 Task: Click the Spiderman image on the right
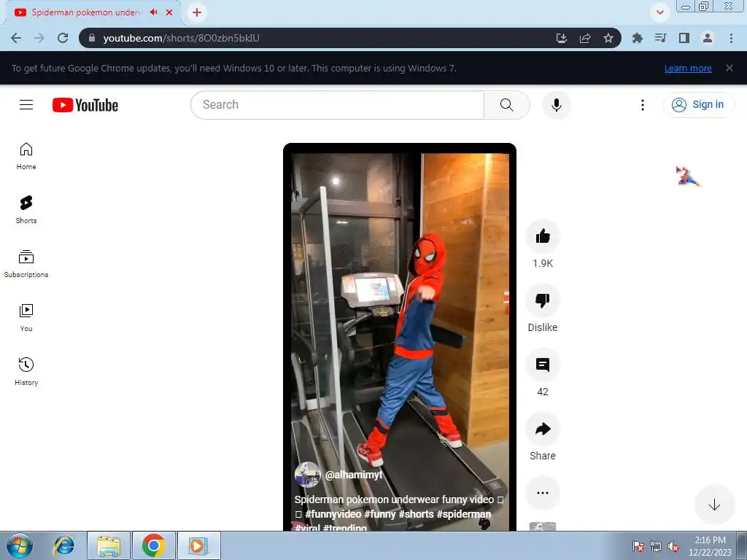[687, 176]
